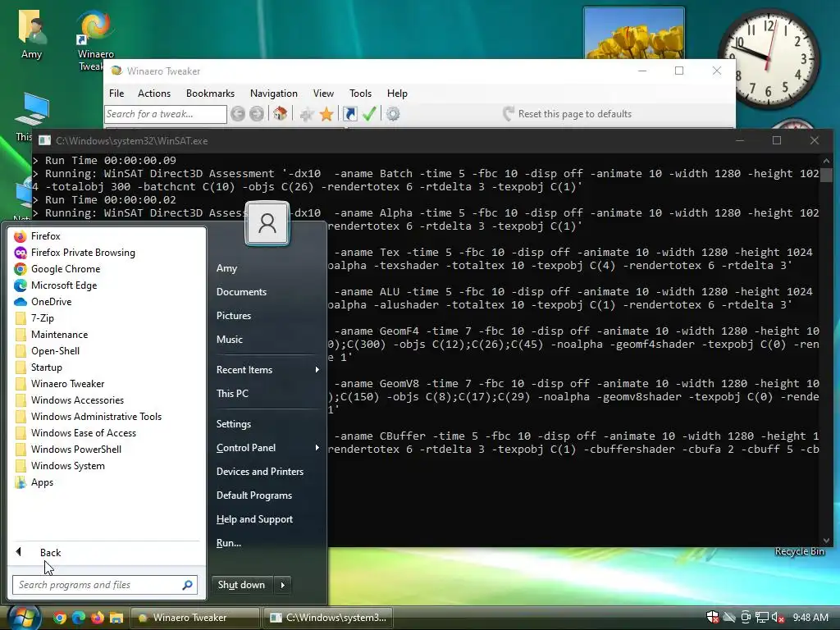Launch Firefox from taskbar quick launch

[x=98, y=618]
